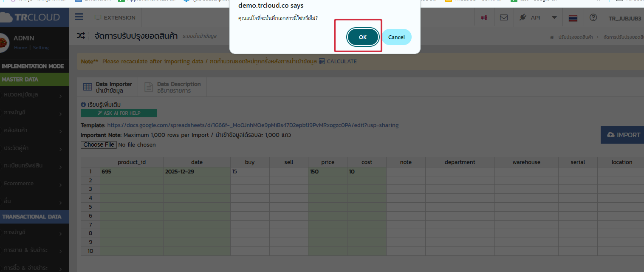This screenshot has height=272, width=644.
Task: Switch to the Data Description tab
Action: point(174,87)
